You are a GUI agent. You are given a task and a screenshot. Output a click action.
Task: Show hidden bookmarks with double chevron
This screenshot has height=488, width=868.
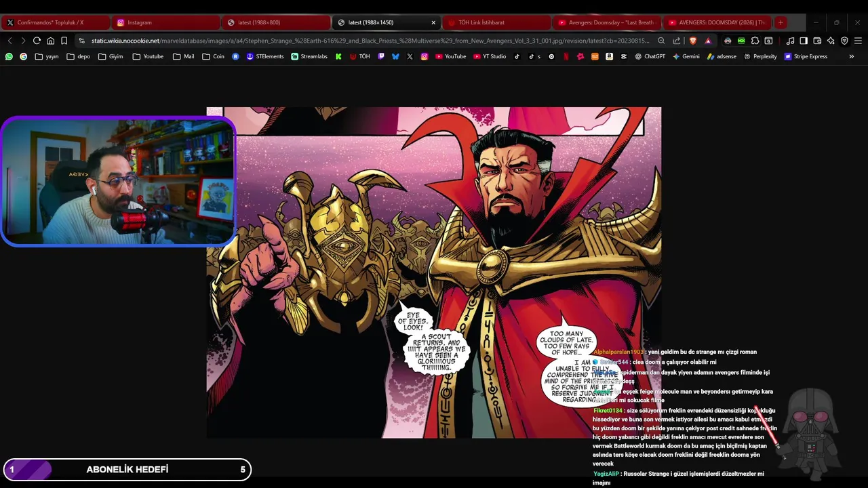852,56
